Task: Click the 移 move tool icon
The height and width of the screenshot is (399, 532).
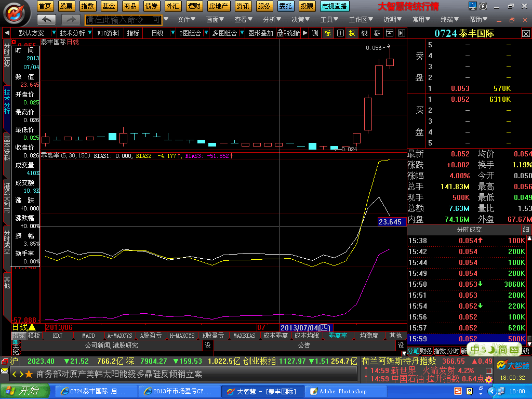Action: [377, 33]
